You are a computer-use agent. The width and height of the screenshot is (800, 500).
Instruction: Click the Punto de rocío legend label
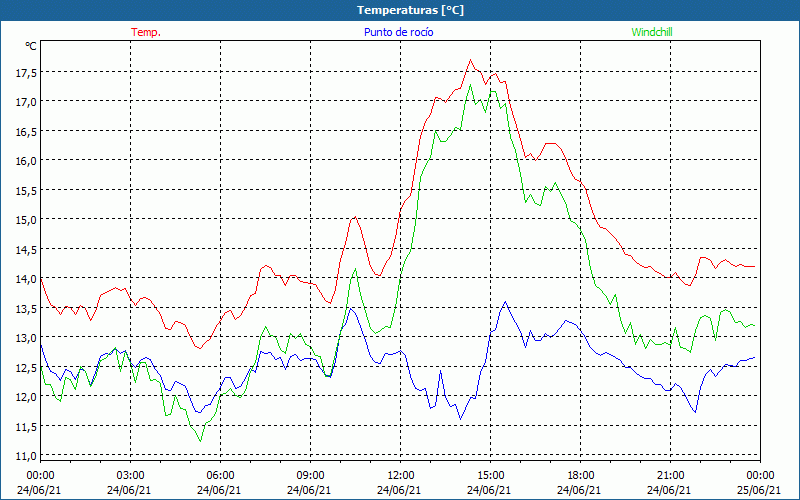coord(398,32)
